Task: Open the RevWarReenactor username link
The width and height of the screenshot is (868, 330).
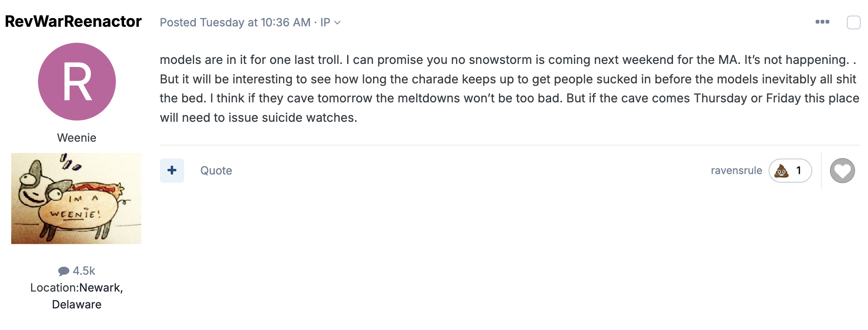Action: (x=73, y=21)
